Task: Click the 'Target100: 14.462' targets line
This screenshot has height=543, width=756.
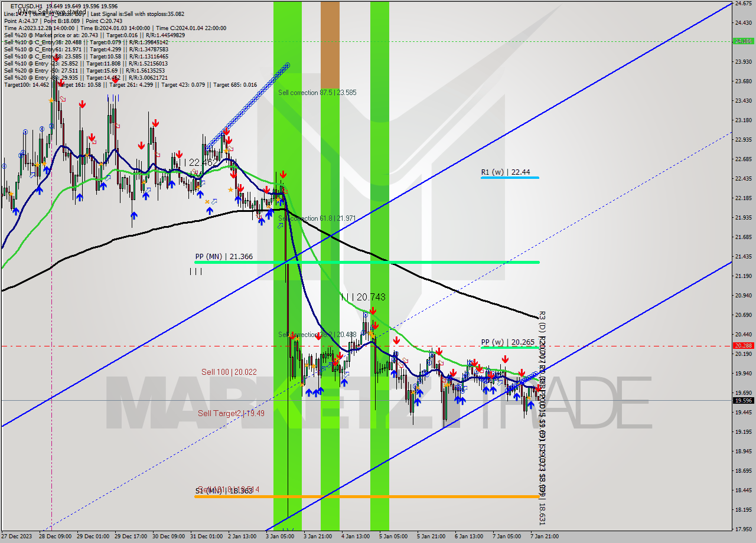Action: (x=130, y=84)
